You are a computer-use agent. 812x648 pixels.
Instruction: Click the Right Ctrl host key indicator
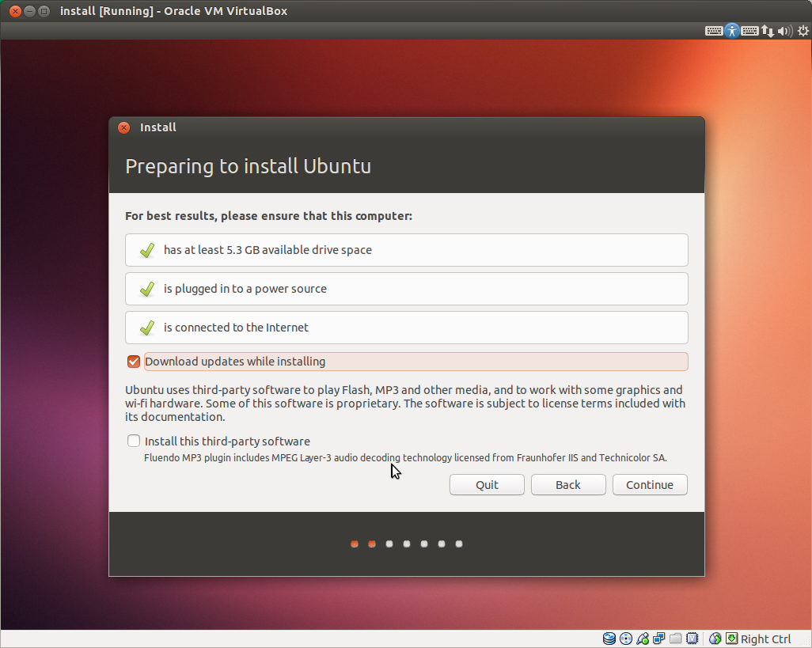click(x=765, y=639)
